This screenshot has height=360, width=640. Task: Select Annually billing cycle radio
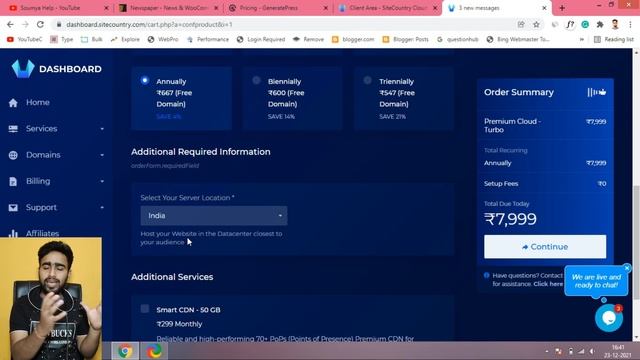[145, 80]
